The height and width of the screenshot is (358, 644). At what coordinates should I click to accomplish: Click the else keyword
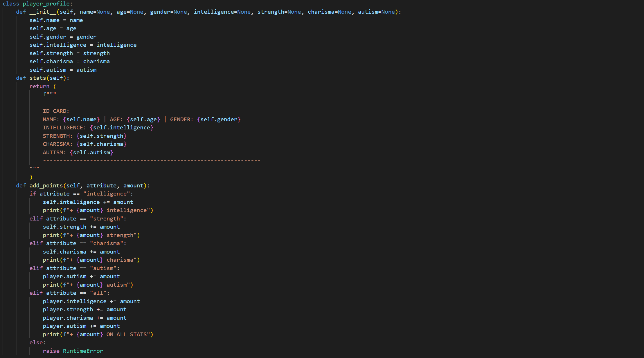click(36, 343)
